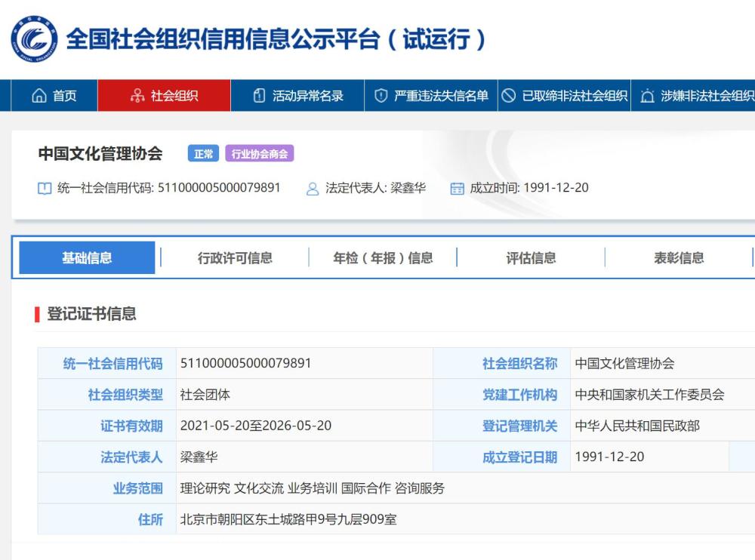Switch to the 评估信息 tab

click(531, 257)
